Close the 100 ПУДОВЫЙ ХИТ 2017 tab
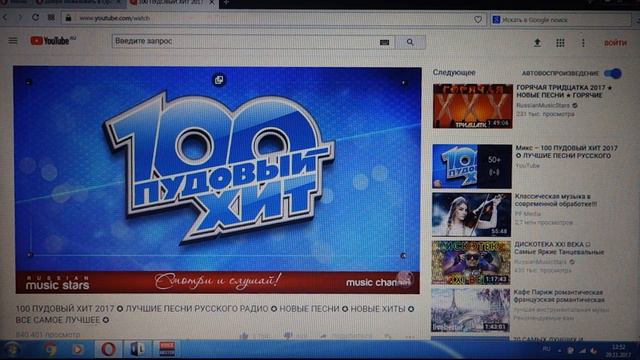 point(211,2)
